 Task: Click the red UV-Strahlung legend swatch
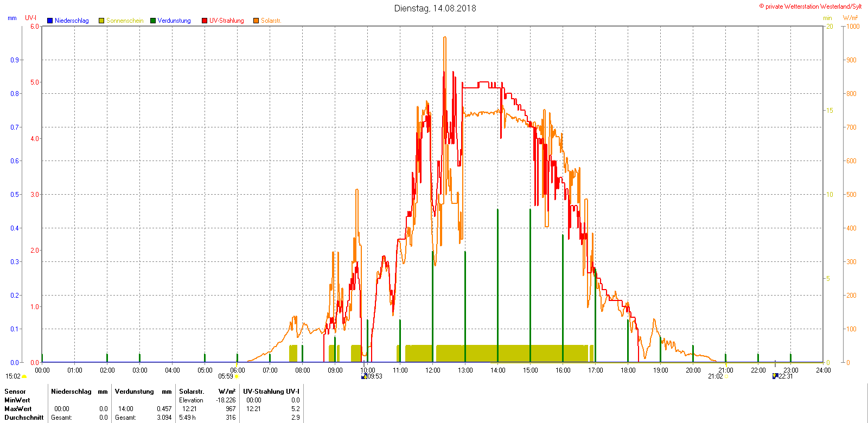tap(205, 21)
